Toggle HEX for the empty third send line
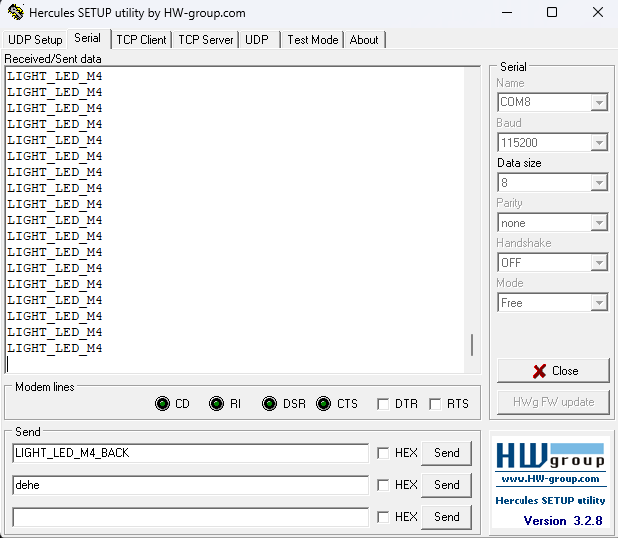618x538 pixels. click(x=383, y=517)
